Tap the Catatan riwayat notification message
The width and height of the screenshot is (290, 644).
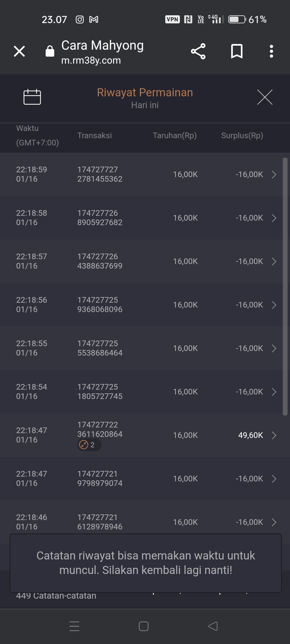(x=146, y=563)
